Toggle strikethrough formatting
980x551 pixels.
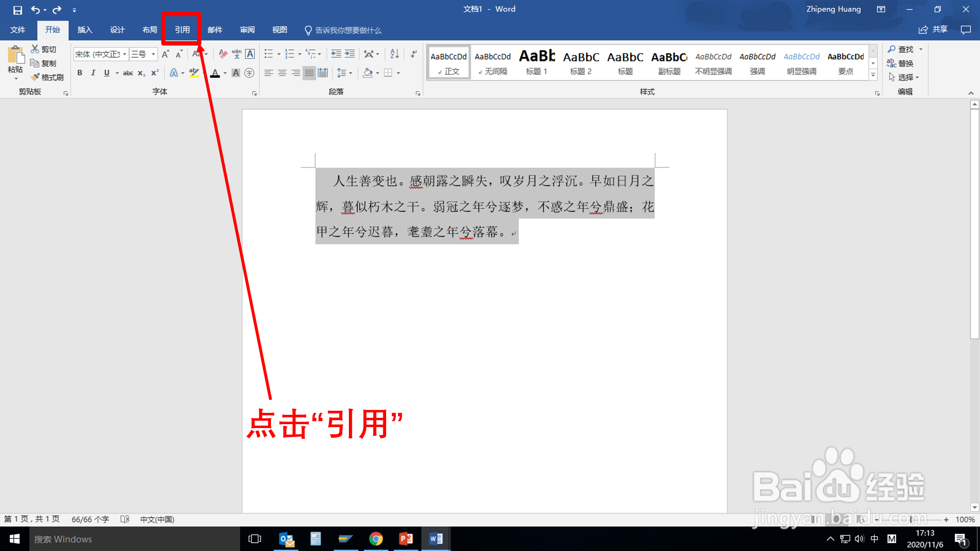128,73
